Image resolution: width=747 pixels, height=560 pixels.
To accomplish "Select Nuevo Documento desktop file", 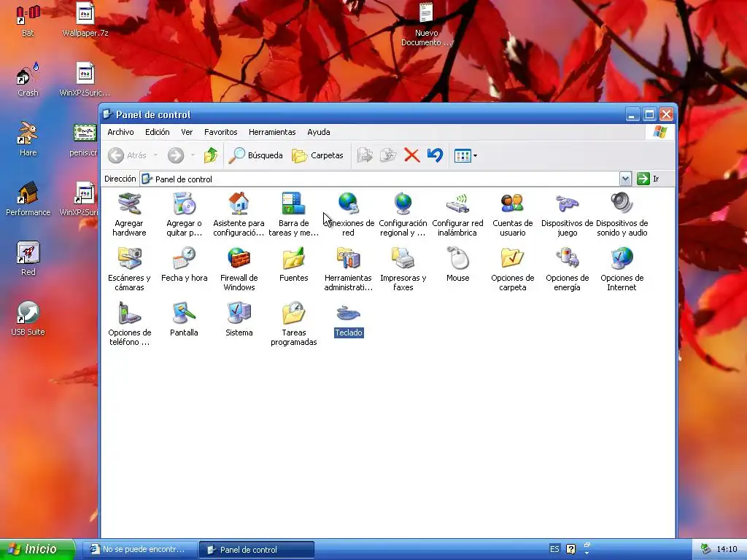I will 426,25.
